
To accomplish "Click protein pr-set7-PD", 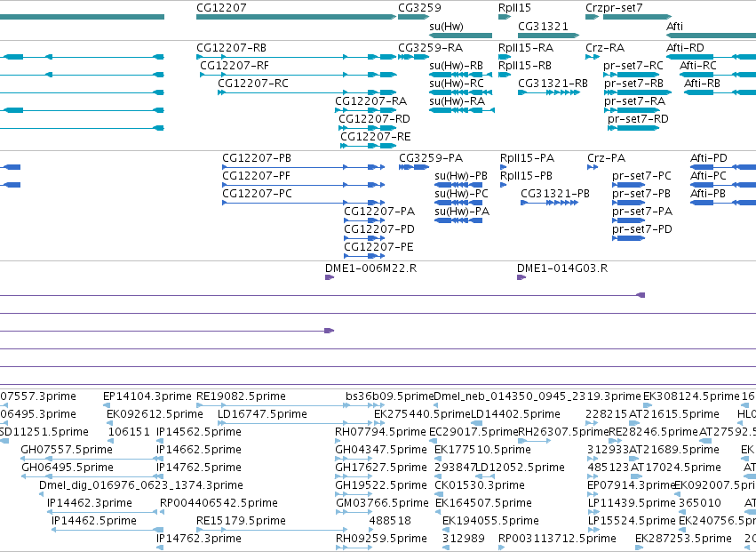I will click(x=629, y=238).
